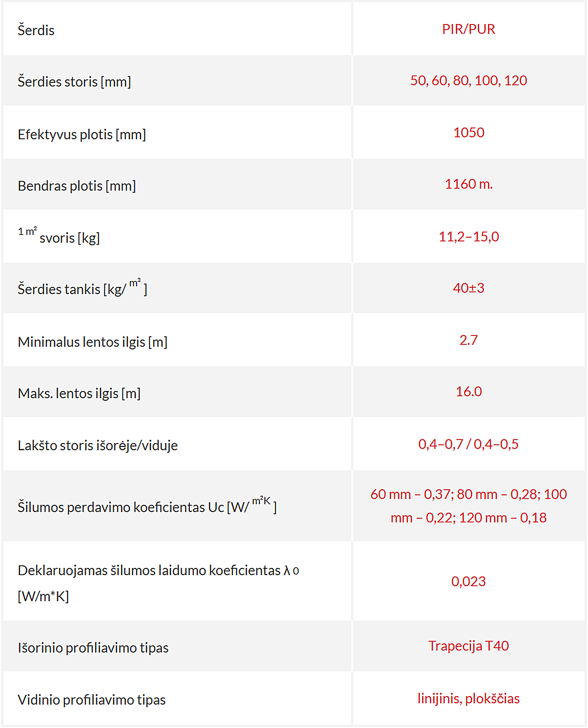Select the "0,023" conductivity value
The height and width of the screenshot is (728, 588).
468,581
